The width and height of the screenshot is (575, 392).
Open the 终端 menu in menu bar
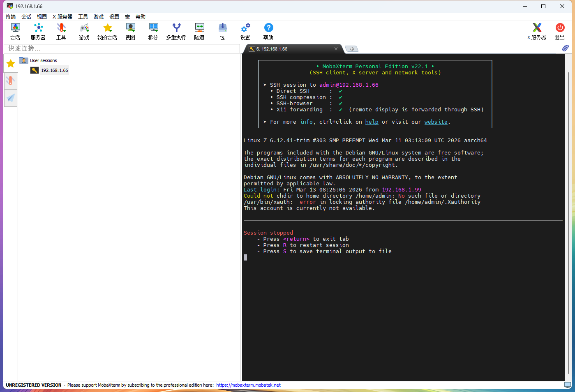pyautogui.click(x=11, y=17)
